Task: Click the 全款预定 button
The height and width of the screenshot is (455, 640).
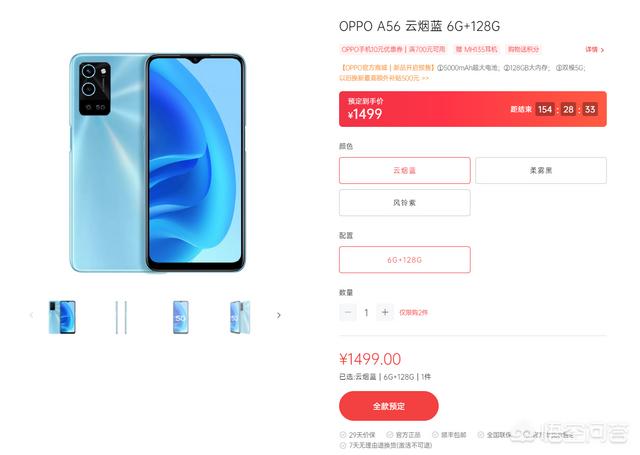Action: coord(389,406)
